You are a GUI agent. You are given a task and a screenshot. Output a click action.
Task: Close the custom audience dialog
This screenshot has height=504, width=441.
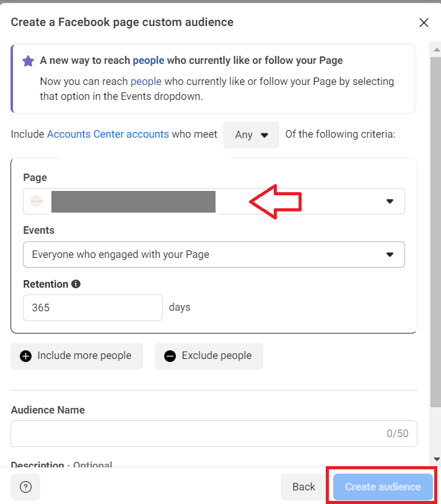point(424,22)
